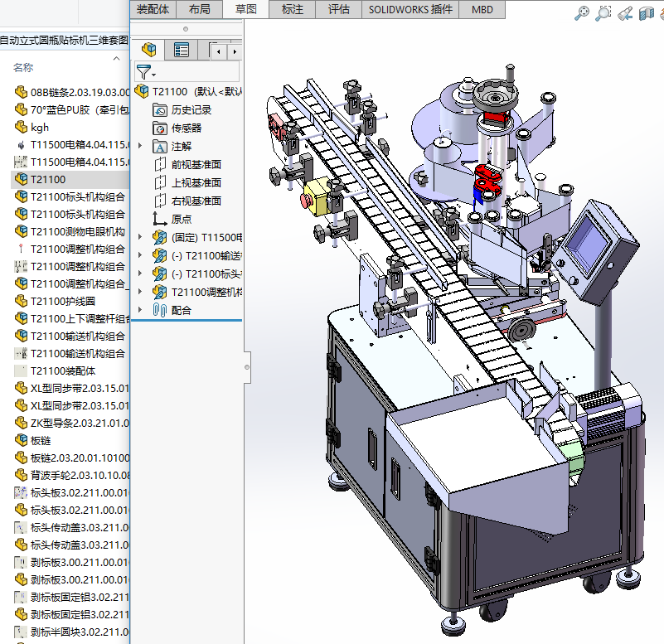Expand the 配合 mates folder
This screenshot has height=644, width=664.
point(140,310)
